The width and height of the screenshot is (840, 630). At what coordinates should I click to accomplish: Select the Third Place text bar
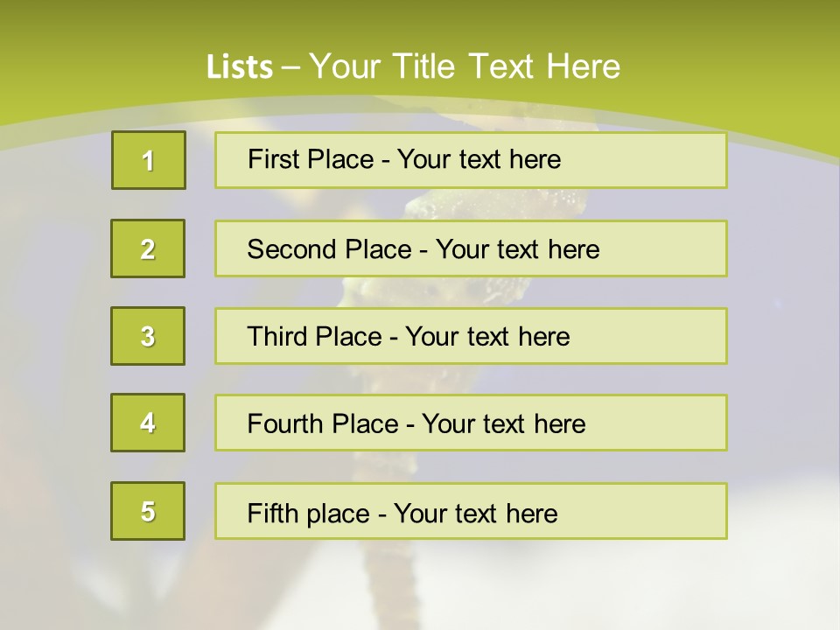[x=471, y=336]
